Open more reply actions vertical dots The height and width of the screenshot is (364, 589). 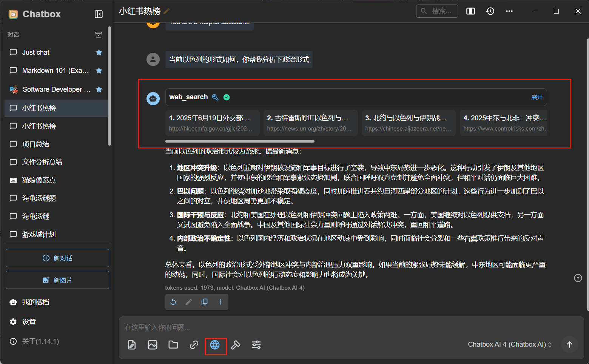tap(220, 302)
